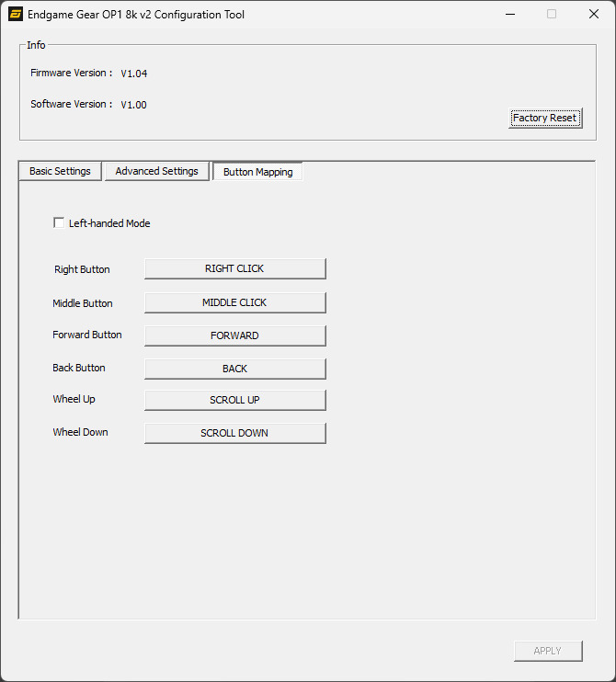Click the firmware version value V1.04
Image resolution: width=616 pixels, height=682 pixels.
click(134, 74)
